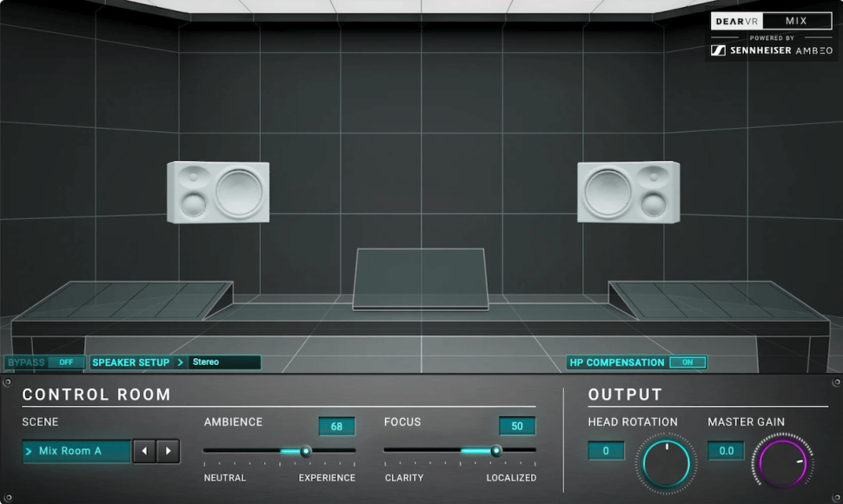Click the CONTROL ROOM section header
843x504 pixels.
point(97,395)
